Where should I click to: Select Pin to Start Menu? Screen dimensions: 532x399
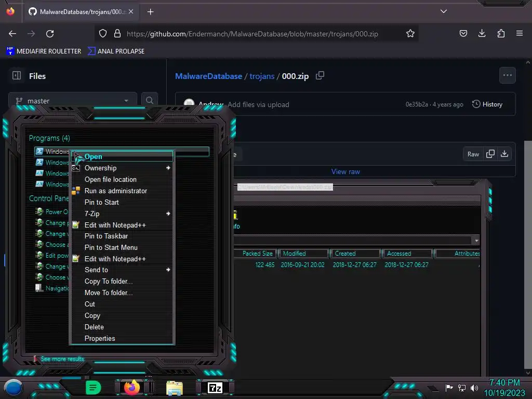pyautogui.click(x=122, y=248)
